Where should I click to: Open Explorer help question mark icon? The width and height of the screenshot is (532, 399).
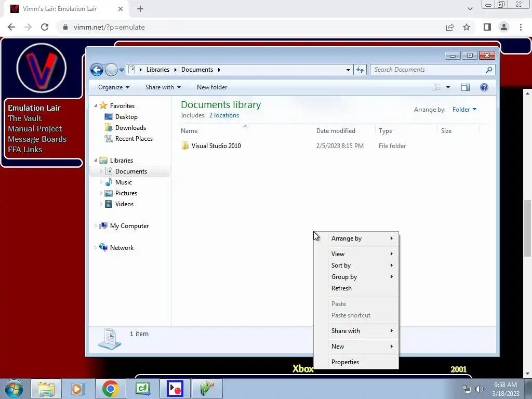pyautogui.click(x=484, y=87)
